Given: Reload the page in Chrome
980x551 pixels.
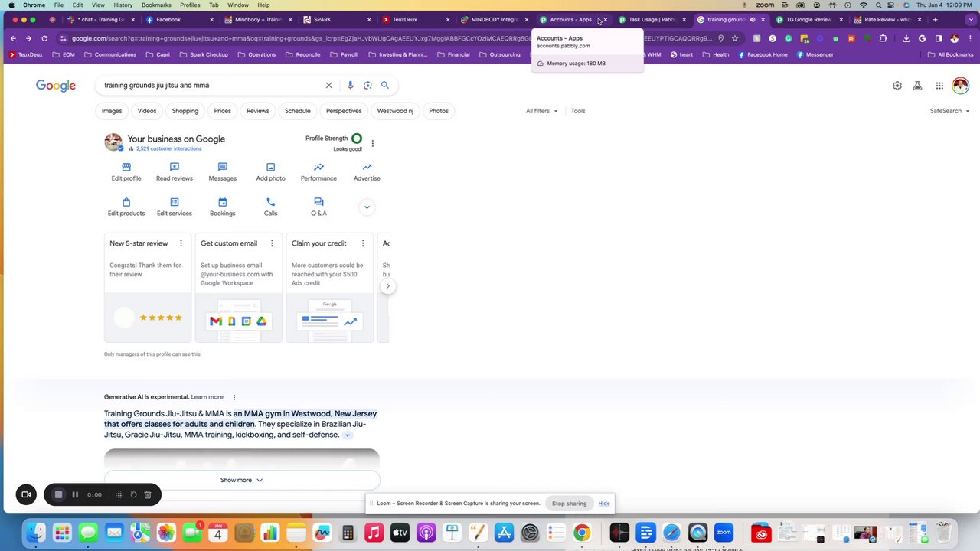Looking at the screenshot, I should 44,38.
